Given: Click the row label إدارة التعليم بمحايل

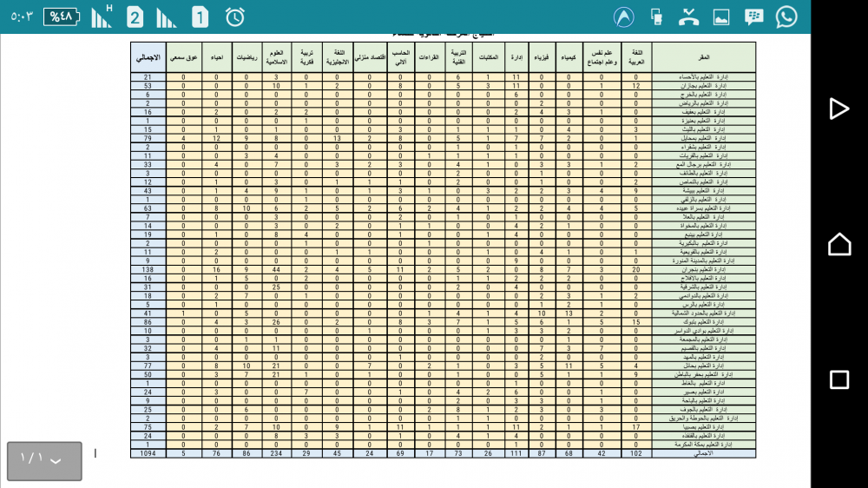Looking at the screenshot, I should (x=704, y=138).
